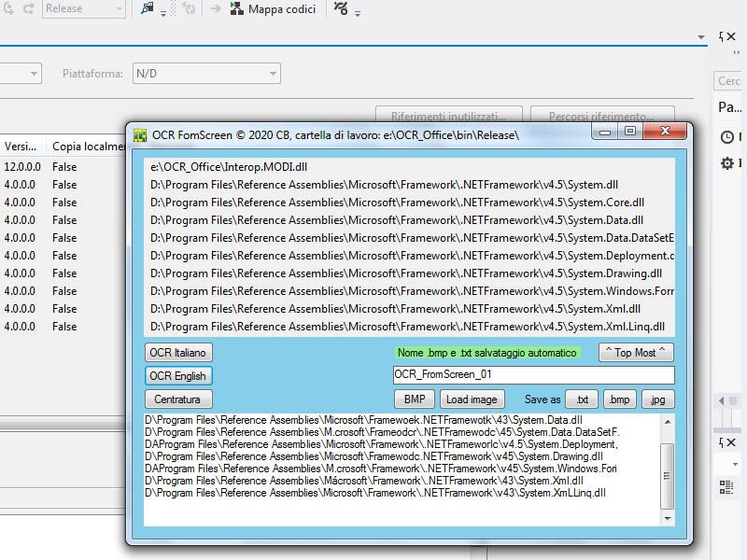Open the Piattaforma N/D dropdown
The width and height of the screenshot is (747, 560).
[x=206, y=74]
